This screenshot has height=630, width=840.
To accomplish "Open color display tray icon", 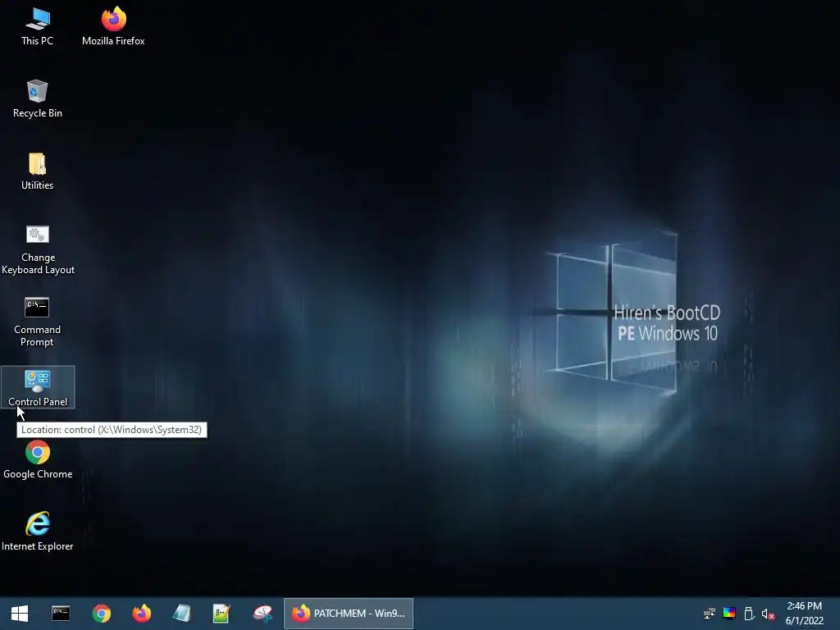I will point(729,614).
